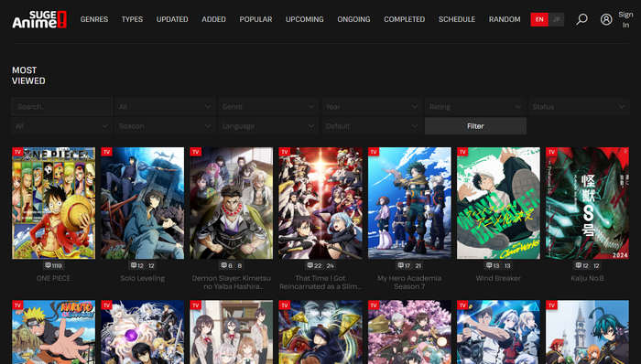Image resolution: width=641 pixels, height=364 pixels.
Task: Open the search magnifier icon in header
Action: click(581, 19)
